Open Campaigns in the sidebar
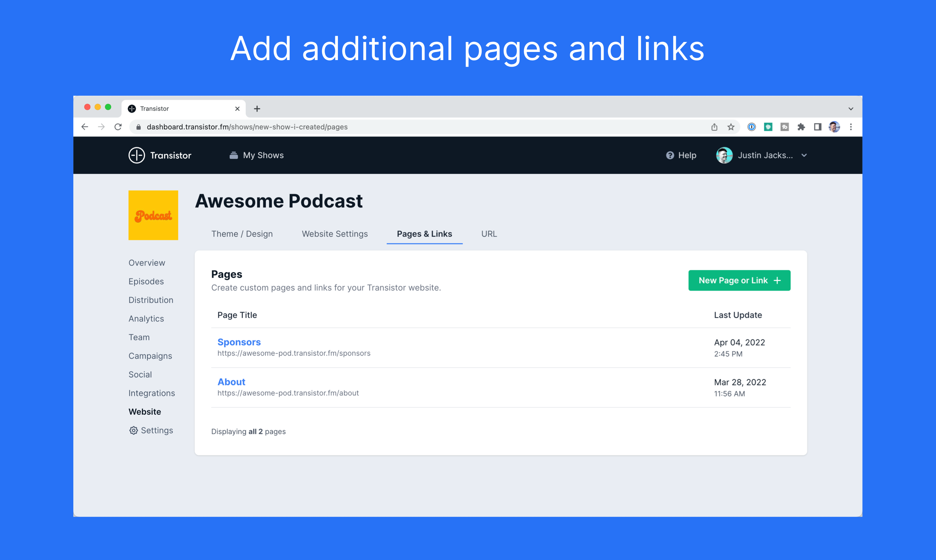This screenshot has height=560, width=936. (150, 356)
